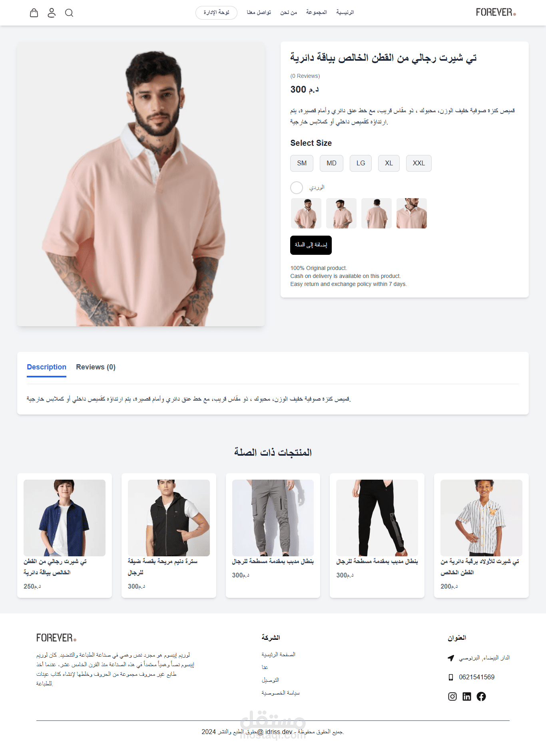Open the user account profile icon
546x756 pixels.
pyautogui.click(x=52, y=13)
